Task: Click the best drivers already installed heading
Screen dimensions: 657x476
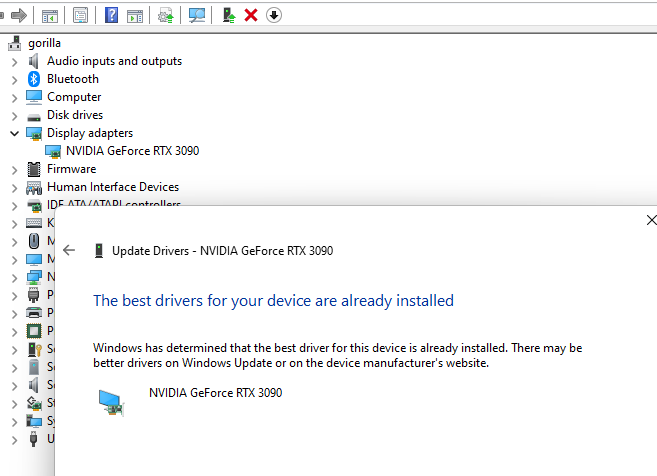Action: pyautogui.click(x=273, y=301)
